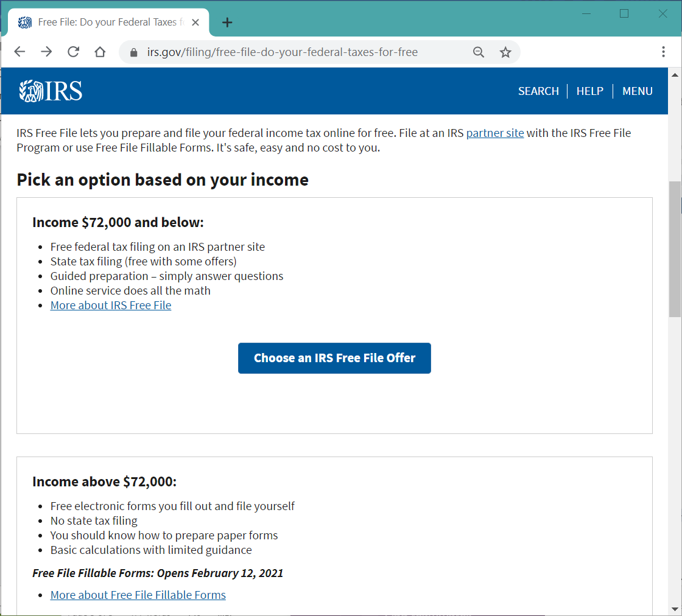Image resolution: width=682 pixels, height=616 pixels.
Task: Open HELP in the IRS header
Action: coord(589,91)
